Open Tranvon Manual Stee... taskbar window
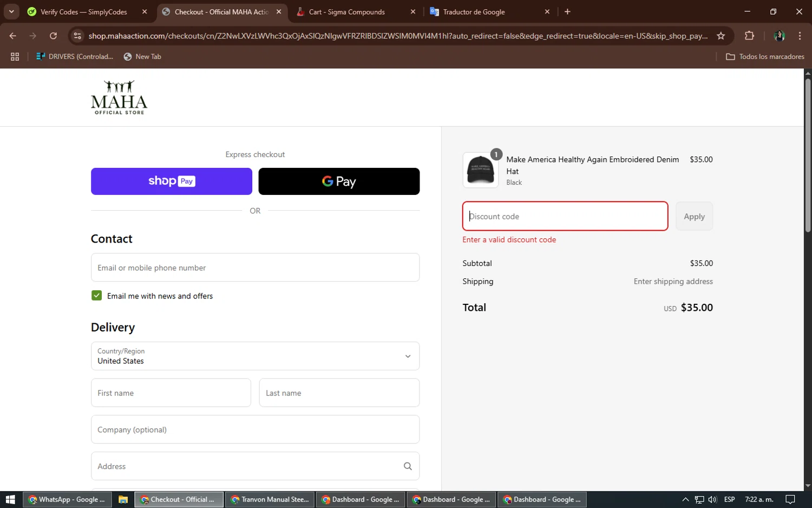Screen dimensions: 812x508 click(270, 499)
